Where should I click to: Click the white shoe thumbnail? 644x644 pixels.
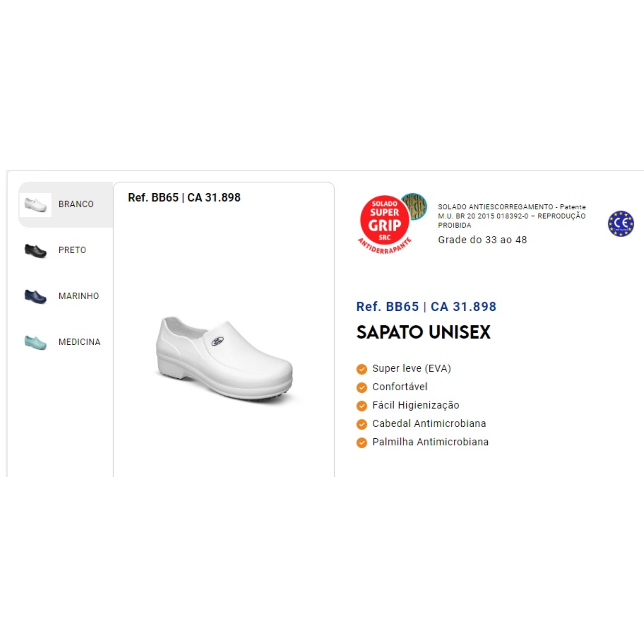point(36,205)
